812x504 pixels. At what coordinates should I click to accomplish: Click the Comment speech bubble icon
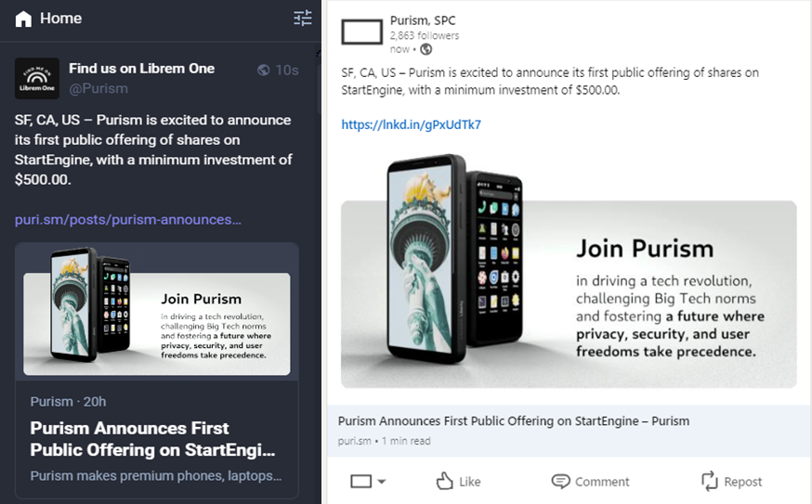click(x=560, y=481)
